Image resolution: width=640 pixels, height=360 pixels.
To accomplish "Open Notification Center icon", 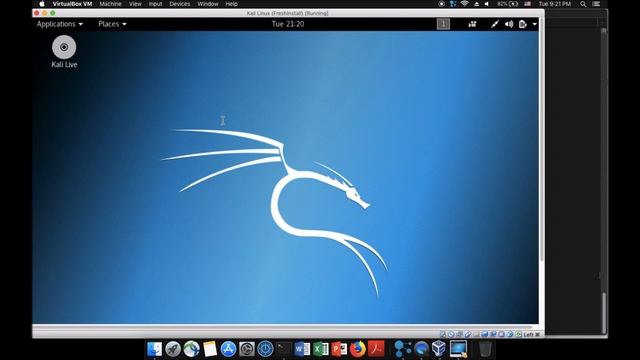I will (596, 4).
